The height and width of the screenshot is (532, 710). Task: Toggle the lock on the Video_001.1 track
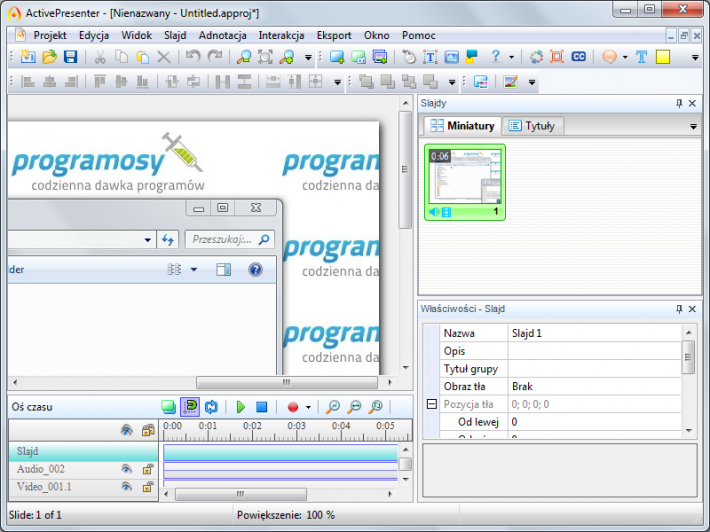coord(148,487)
